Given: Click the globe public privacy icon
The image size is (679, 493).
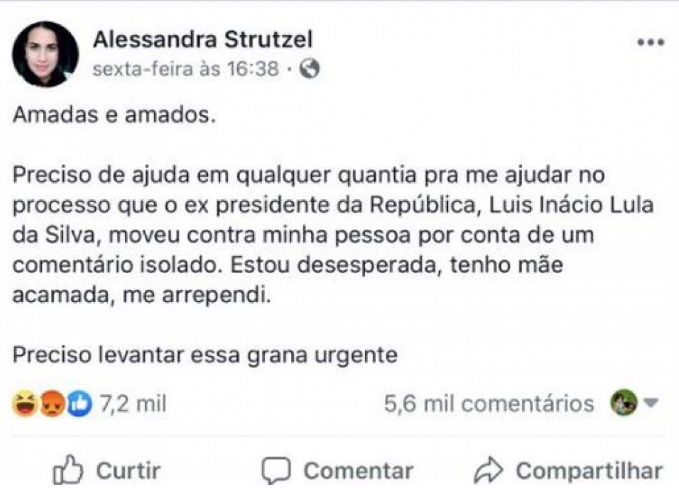Looking at the screenshot, I should (310, 70).
